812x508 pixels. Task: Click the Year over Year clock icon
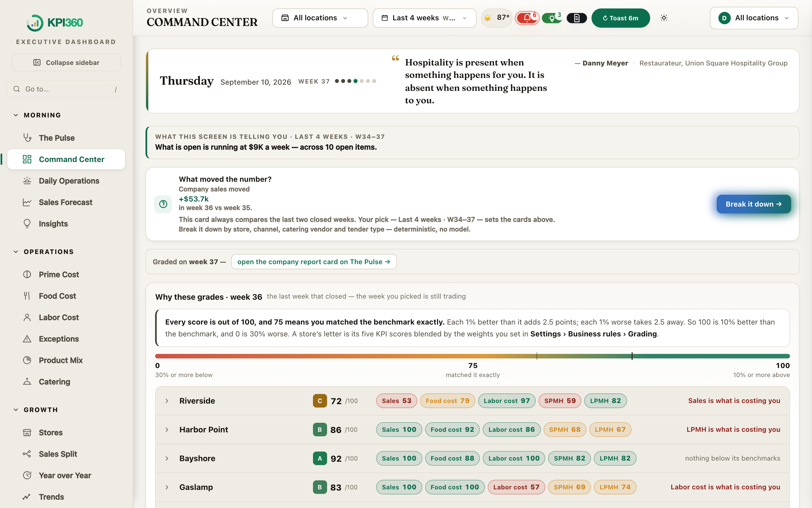click(27, 476)
